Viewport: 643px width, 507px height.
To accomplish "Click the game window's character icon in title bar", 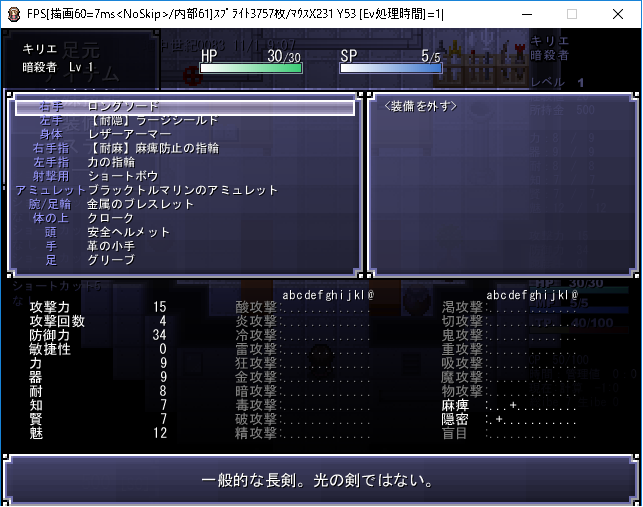I will [x=14, y=14].
